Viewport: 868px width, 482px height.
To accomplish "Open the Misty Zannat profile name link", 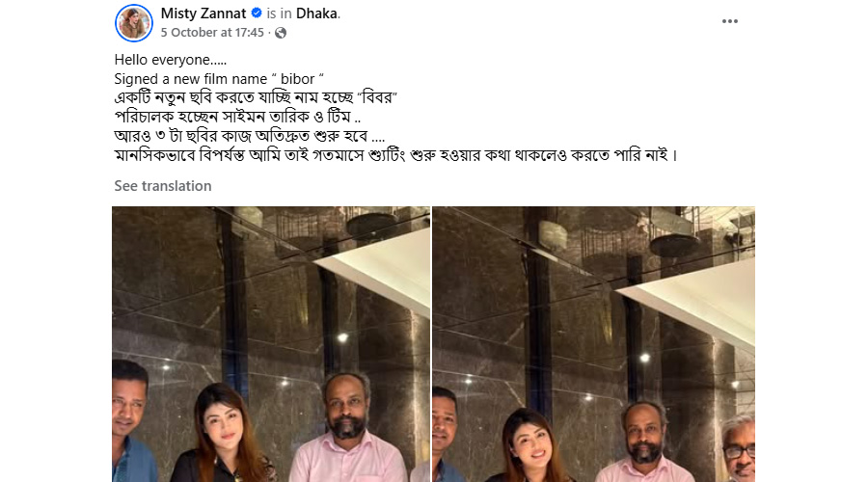I will 203,13.
